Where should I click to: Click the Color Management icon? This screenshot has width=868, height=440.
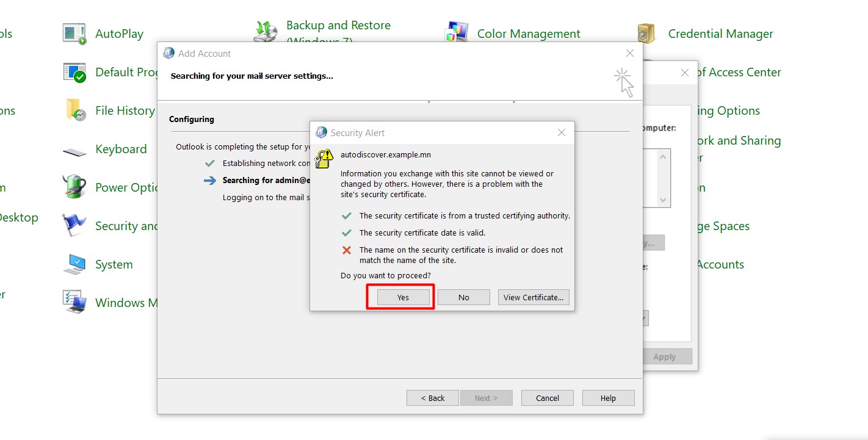pos(457,34)
